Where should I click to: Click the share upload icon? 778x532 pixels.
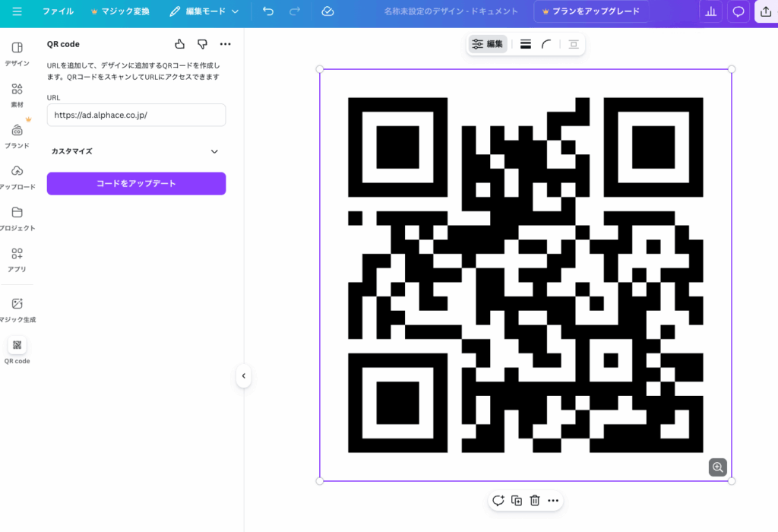tap(765, 11)
